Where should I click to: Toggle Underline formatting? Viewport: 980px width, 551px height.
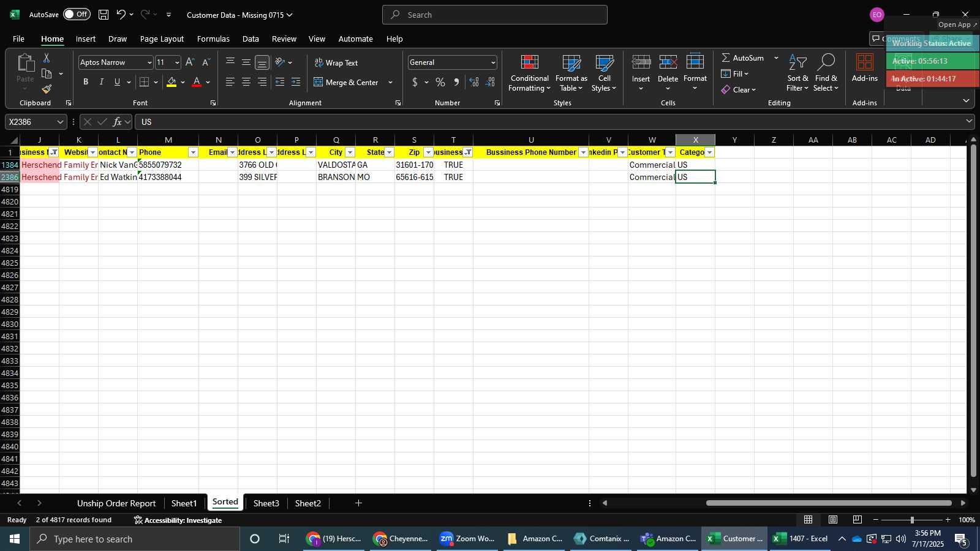[117, 82]
